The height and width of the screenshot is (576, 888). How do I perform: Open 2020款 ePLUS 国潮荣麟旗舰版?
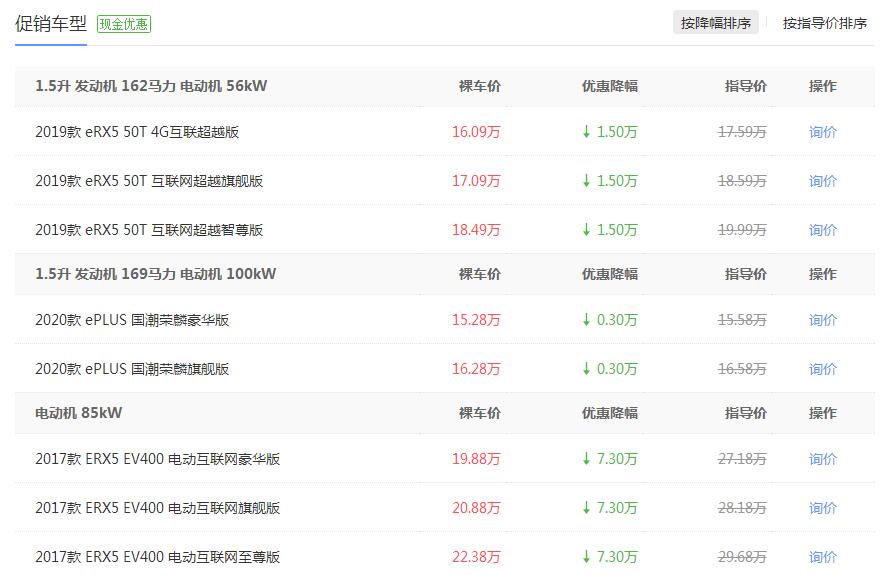point(132,369)
